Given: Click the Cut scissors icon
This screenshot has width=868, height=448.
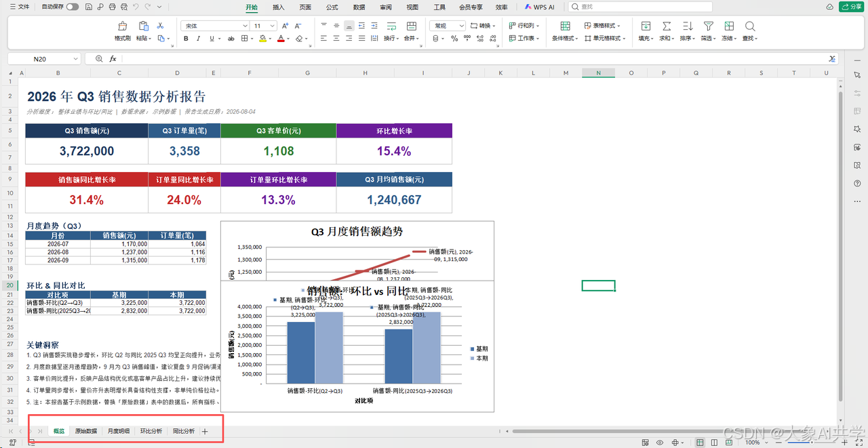Looking at the screenshot, I should point(161,26).
